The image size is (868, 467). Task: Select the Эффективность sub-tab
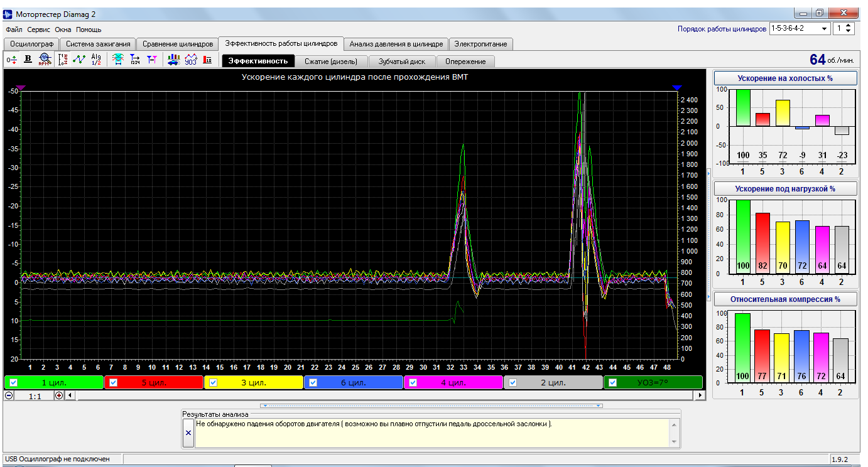(258, 61)
